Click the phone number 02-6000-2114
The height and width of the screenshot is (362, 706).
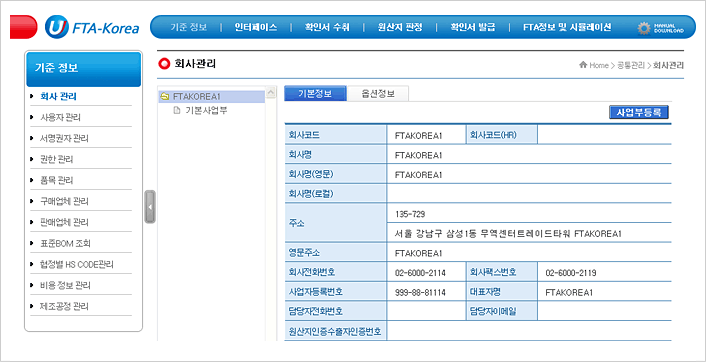[420, 273]
